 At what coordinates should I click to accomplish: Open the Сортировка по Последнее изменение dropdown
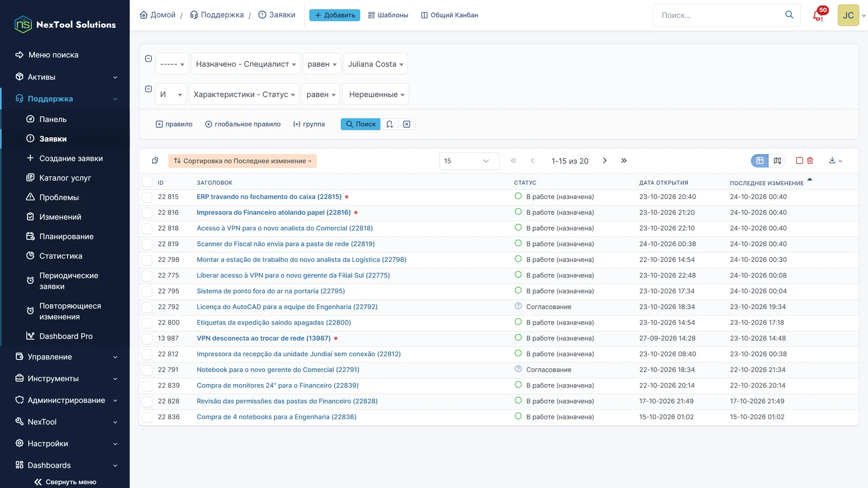(x=242, y=161)
